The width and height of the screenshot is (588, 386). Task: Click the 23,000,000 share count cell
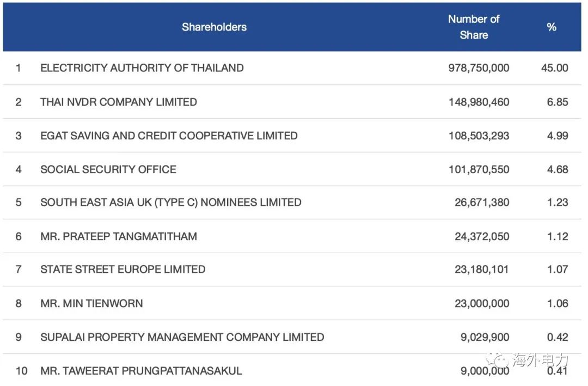[482, 303]
